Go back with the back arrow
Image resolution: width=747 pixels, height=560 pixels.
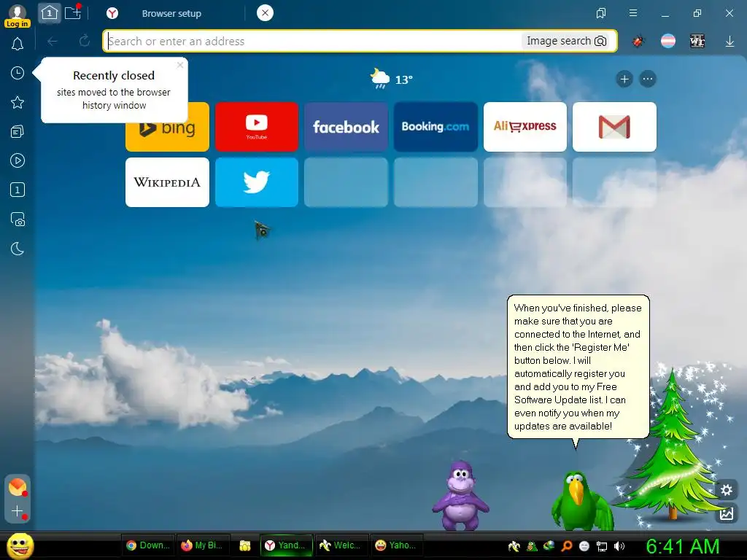pyautogui.click(x=53, y=41)
